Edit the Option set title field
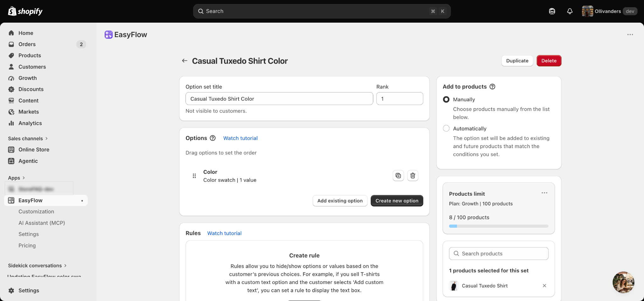 coord(279,99)
